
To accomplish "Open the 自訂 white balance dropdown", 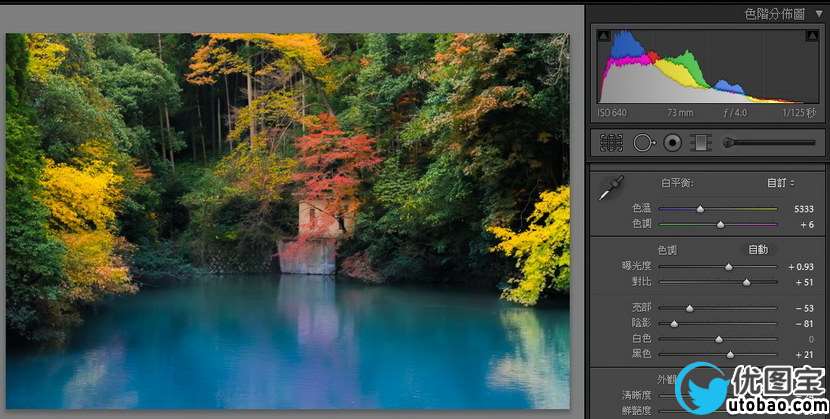I will (781, 183).
